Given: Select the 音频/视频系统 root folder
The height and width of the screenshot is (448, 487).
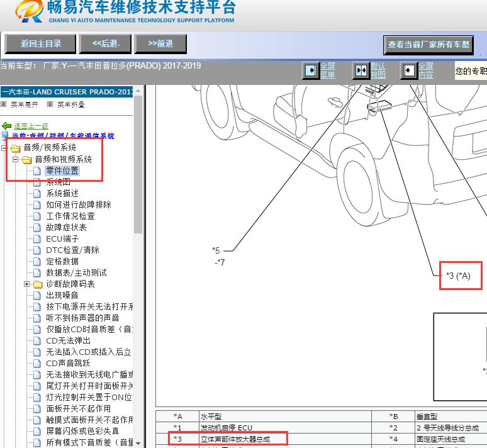Looking at the screenshot, I should [50, 147].
